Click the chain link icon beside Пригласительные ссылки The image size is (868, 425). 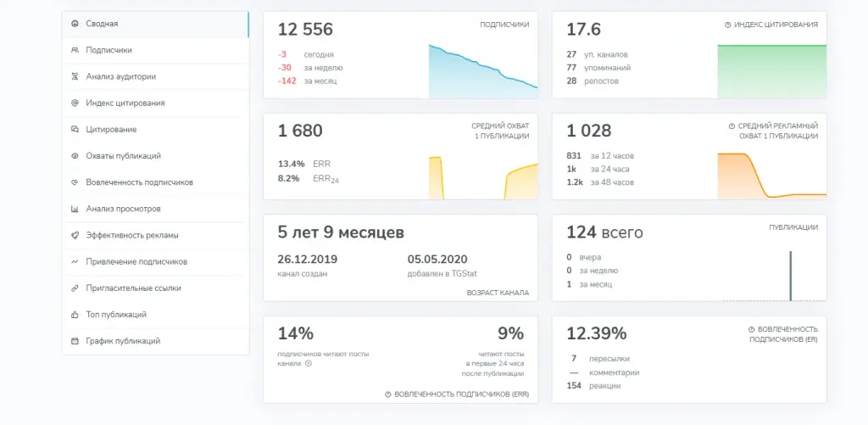coord(75,288)
